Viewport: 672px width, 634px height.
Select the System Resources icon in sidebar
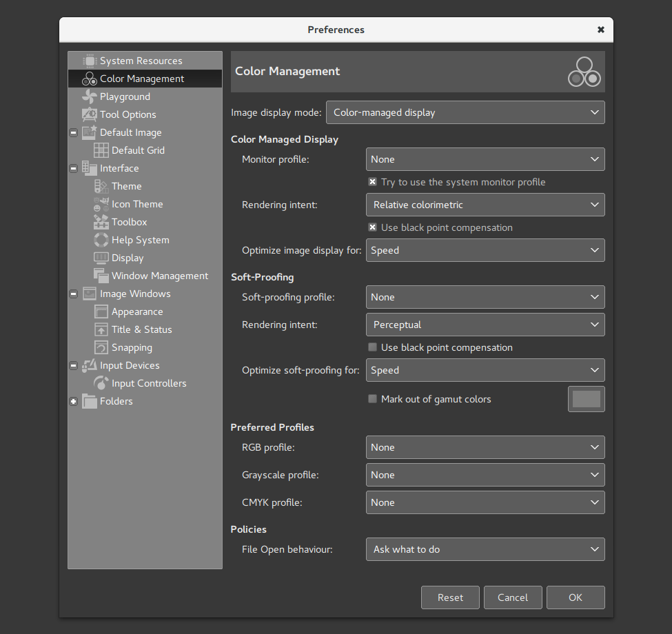(90, 60)
